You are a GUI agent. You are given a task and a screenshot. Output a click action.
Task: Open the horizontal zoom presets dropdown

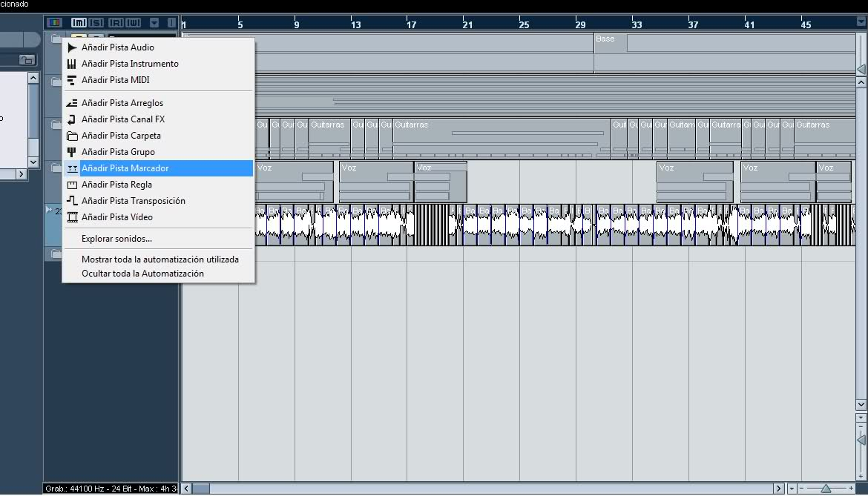pyautogui.click(x=792, y=489)
